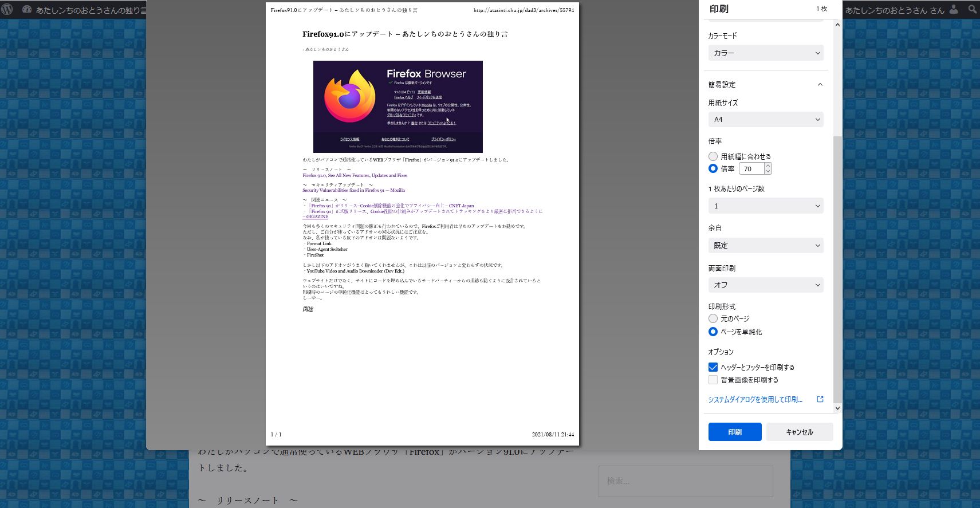
Task: Select ページを単純化 radio button
Action: [713, 332]
